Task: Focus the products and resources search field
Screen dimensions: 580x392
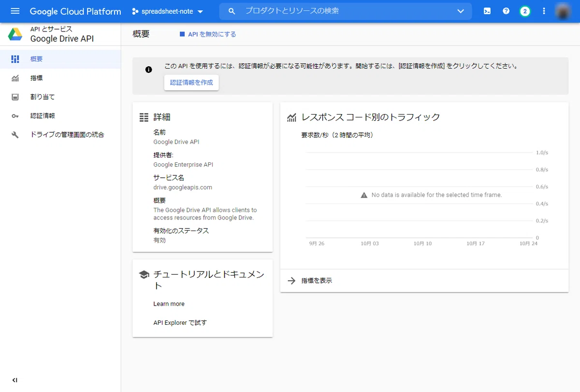Action: [345, 11]
